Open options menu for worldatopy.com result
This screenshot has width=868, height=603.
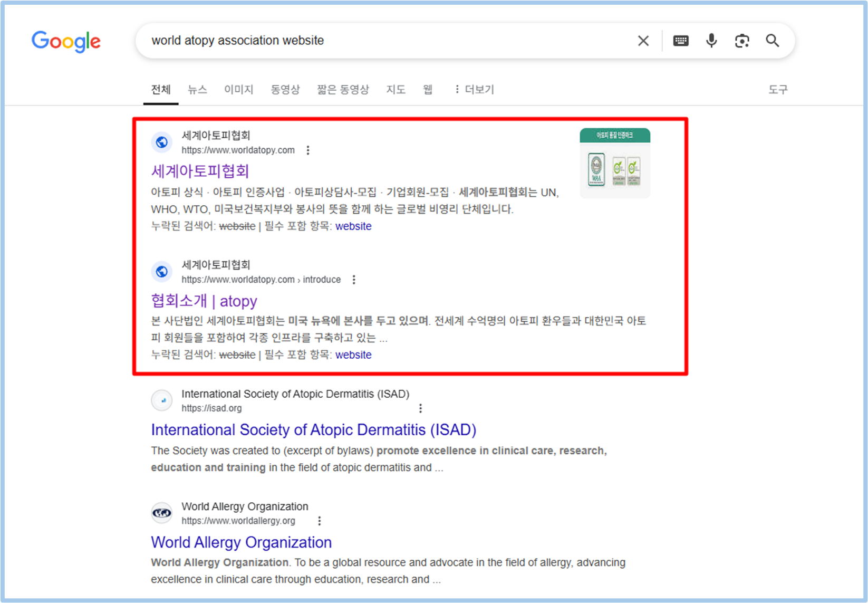308,150
